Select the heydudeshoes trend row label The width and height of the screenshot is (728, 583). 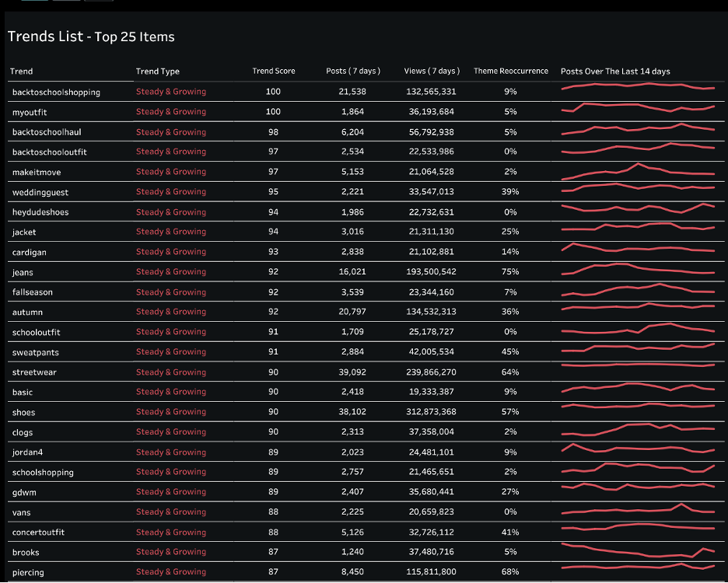[x=40, y=212]
